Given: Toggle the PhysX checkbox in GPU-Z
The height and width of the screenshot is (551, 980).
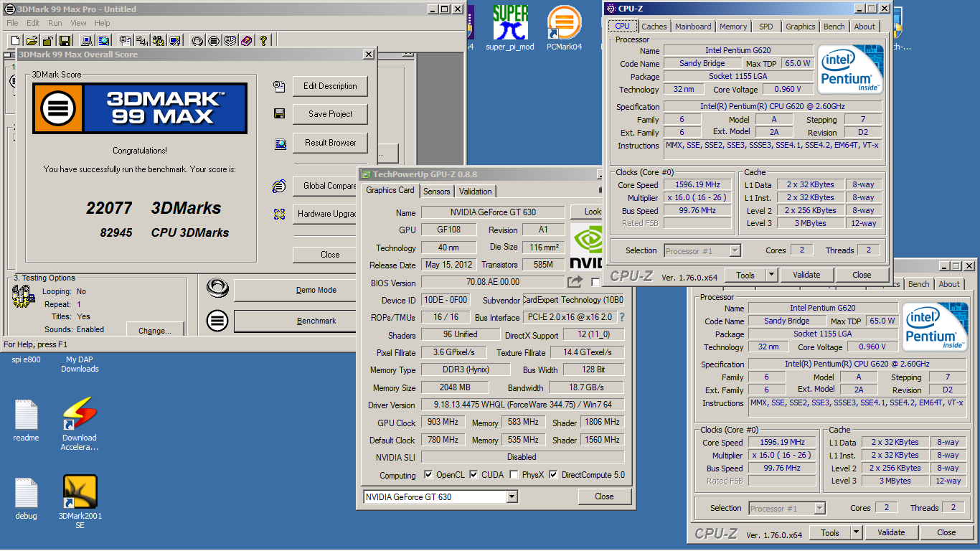Looking at the screenshot, I should click(514, 475).
